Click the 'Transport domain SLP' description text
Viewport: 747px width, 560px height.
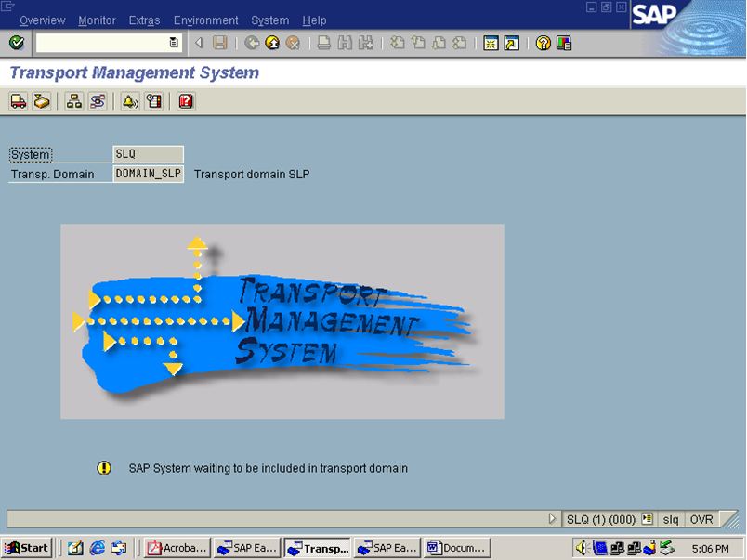252,175
